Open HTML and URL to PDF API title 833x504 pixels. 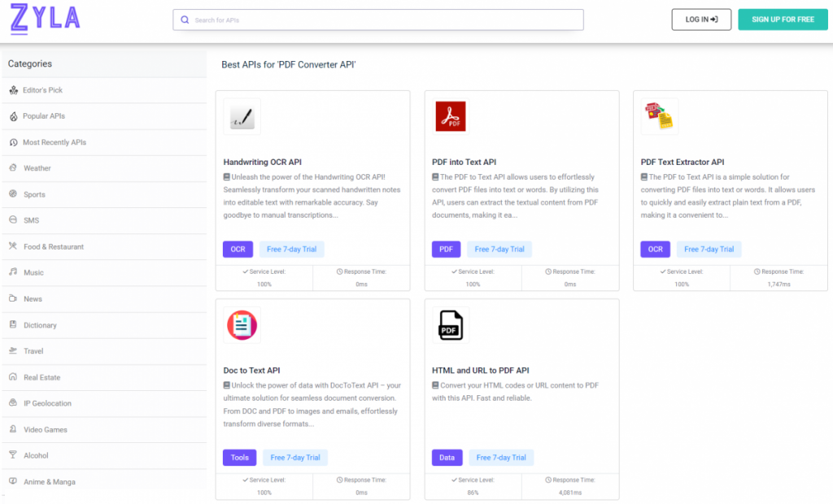point(480,370)
